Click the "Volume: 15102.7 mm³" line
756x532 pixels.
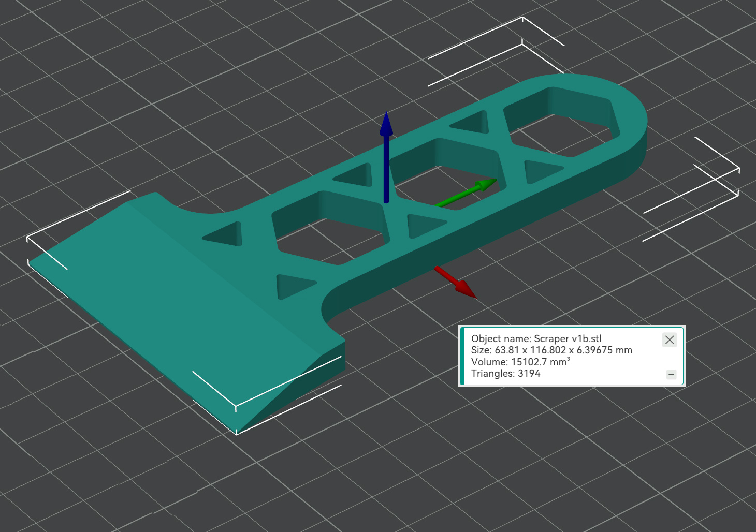coord(520,362)
